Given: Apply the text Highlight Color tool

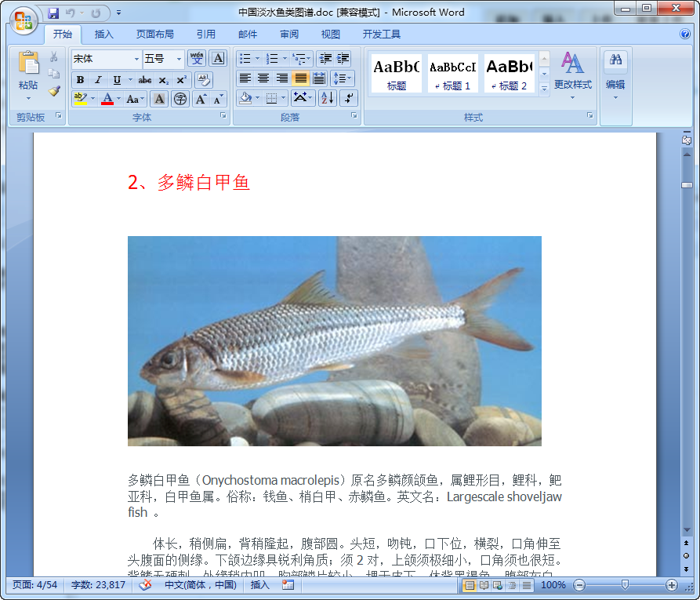Looking at the screenshot, I should (x=80, y=98).
